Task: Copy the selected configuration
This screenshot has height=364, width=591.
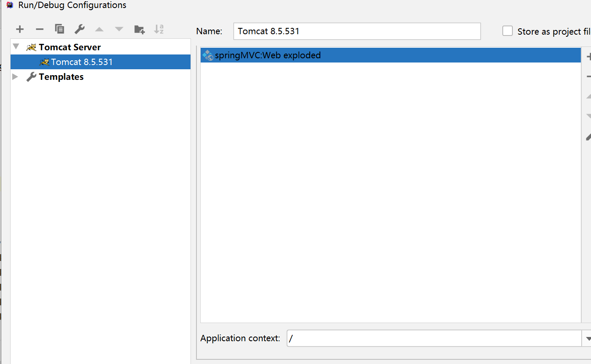Action: [x=60, y=29]
